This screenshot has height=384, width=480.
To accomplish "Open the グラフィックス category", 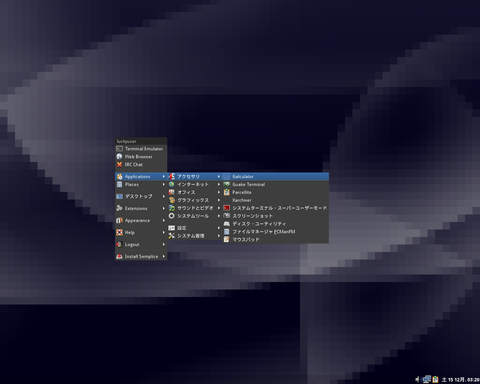I will (195, 200).
